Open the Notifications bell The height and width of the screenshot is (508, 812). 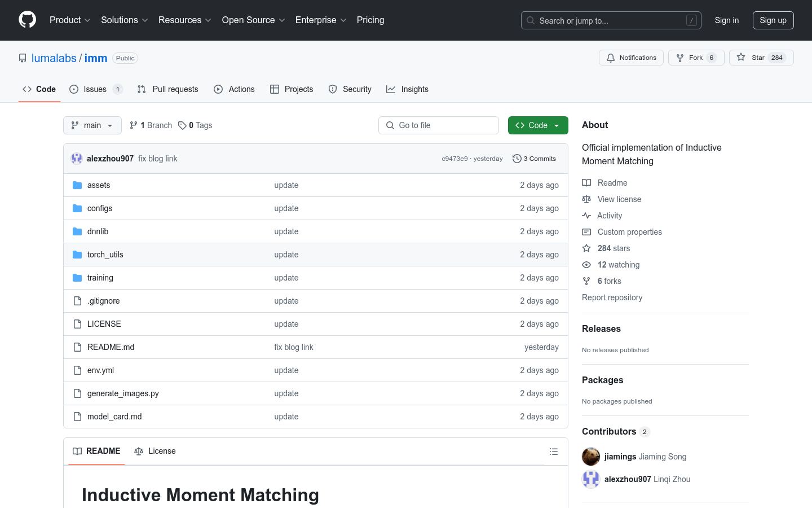point(631,58)
